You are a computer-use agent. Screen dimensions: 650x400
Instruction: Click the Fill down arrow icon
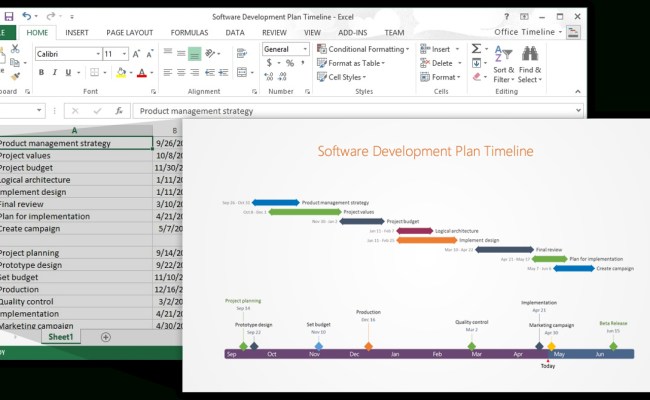coord(476,63)
